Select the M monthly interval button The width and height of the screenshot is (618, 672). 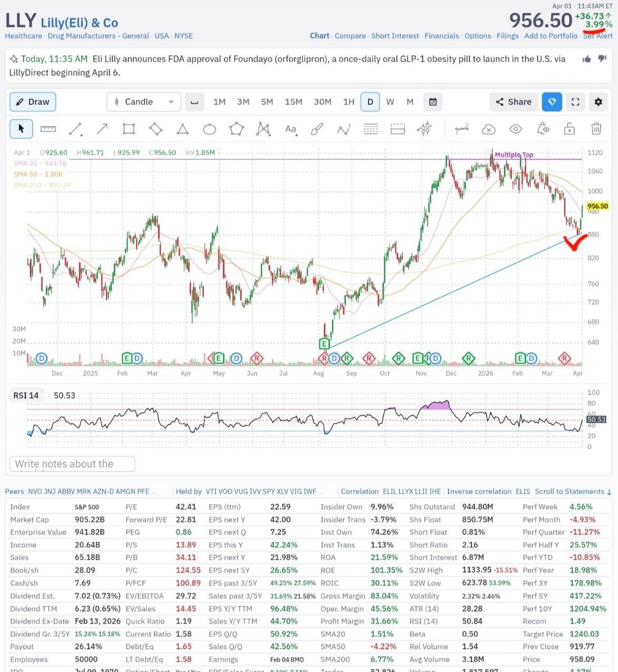tap(410, 102)
